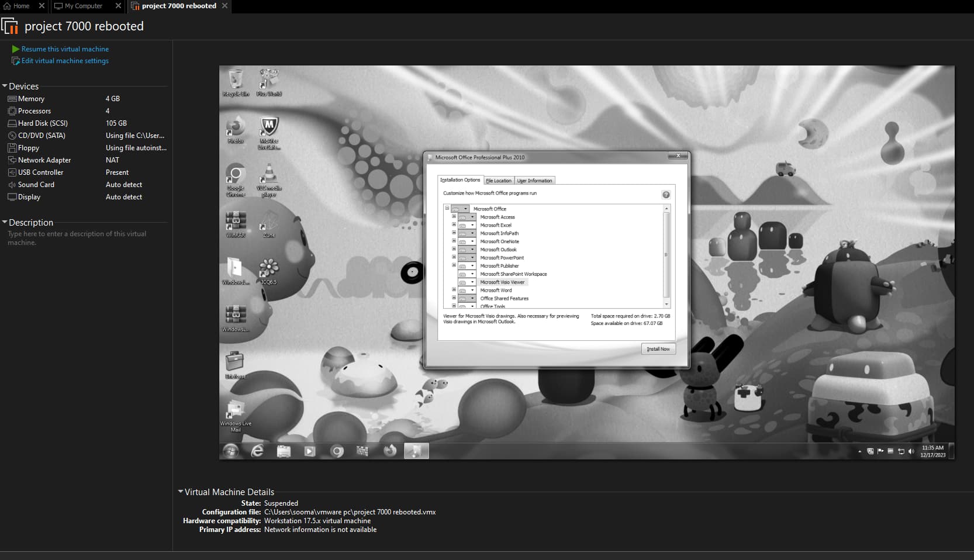The width and height of the screenshot is (974, 560).
Task: Click the Network Adapter device icon
Action: point(12,160)
